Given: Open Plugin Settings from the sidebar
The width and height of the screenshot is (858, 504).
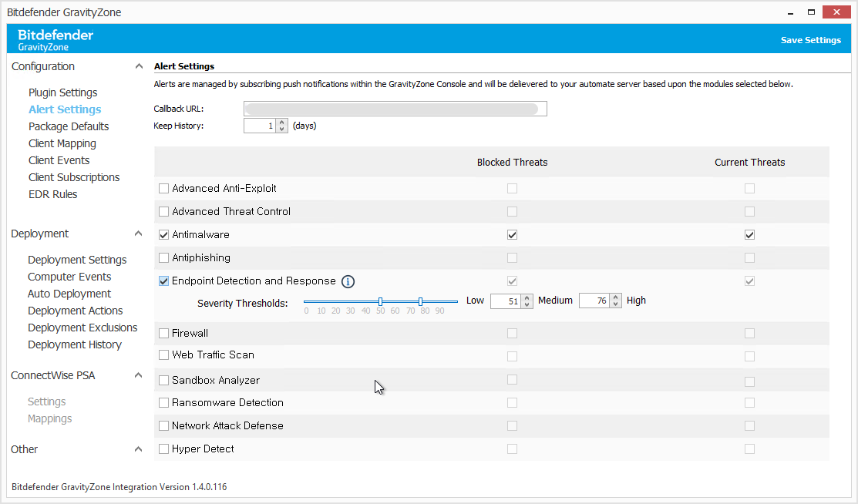Looking at the screenshot, I should coord(62,92).
